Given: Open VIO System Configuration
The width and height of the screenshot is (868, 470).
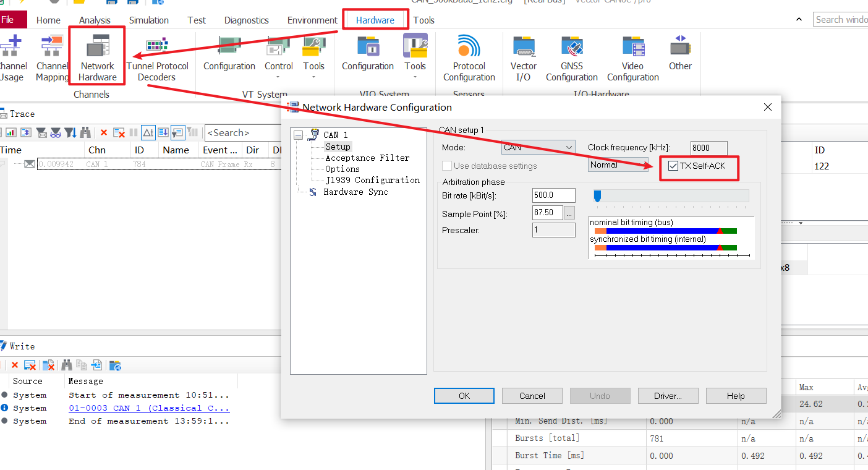Looking at the screenshot, I should click(368, 53).
